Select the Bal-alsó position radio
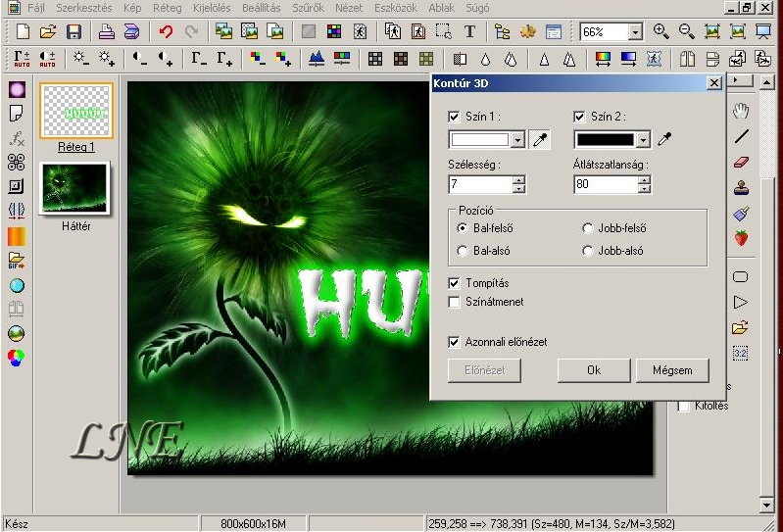Viewport: 783px width, 532px height. (463, 251)
